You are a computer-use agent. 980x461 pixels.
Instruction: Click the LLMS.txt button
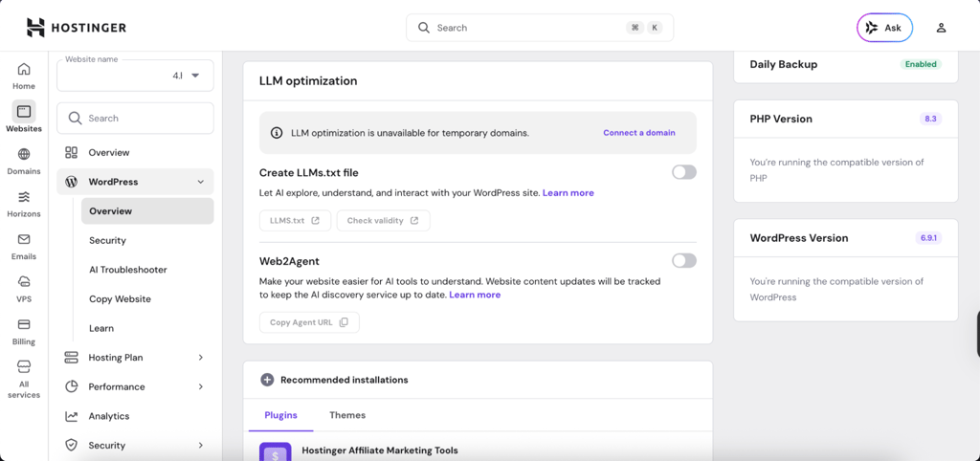click(295, 221)
